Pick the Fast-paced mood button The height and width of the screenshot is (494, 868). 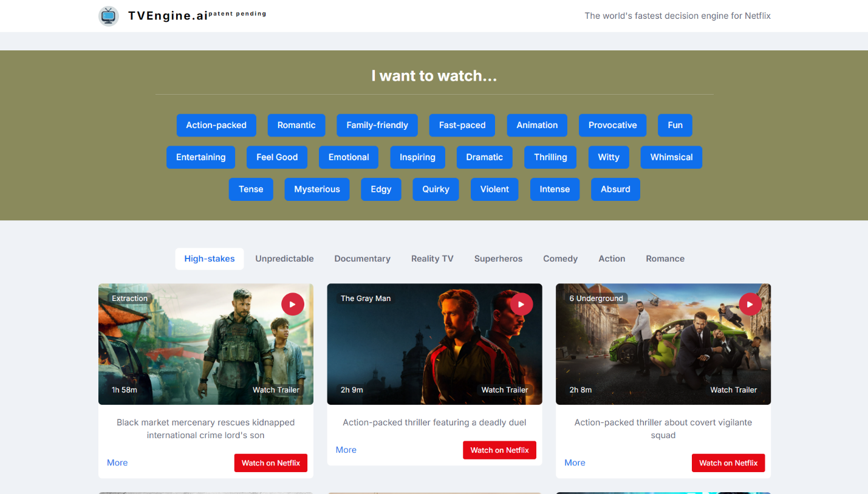[x=462, y=125]
